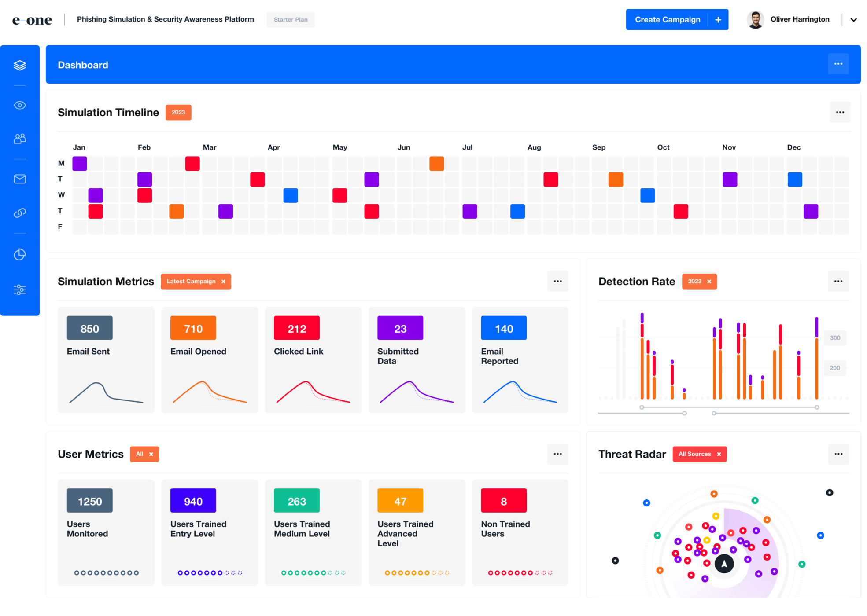
Task: Expand the Oliver Harrington account dropdown
Action: click(853, 20)
